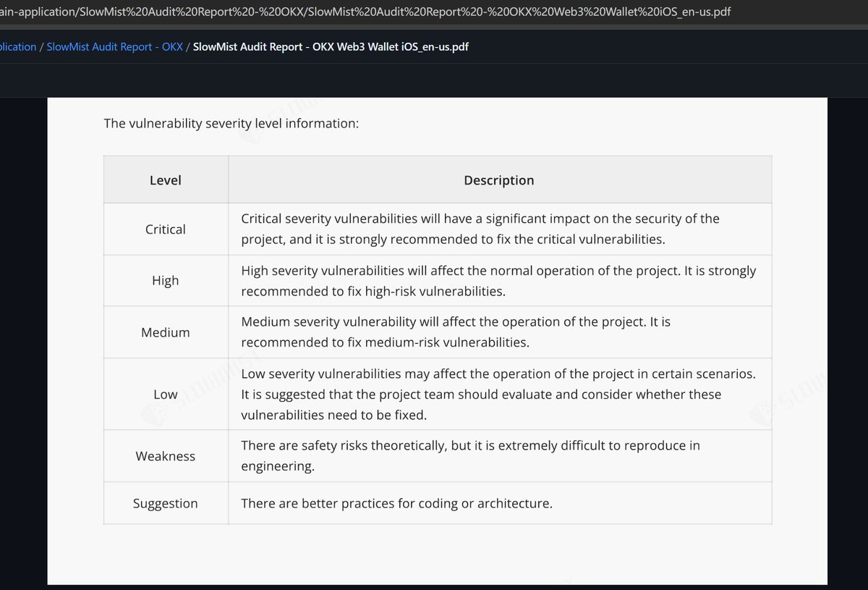The height and width of the screenshot is (590, 868).
Task: Click the Medium severity description text
Action: point(456,332)
